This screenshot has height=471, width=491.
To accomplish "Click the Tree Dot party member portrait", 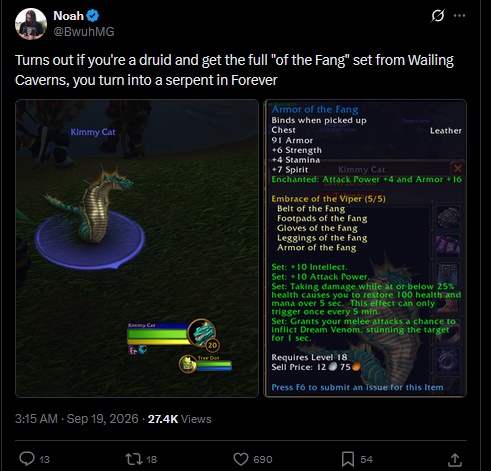I will tap(188, 363).
